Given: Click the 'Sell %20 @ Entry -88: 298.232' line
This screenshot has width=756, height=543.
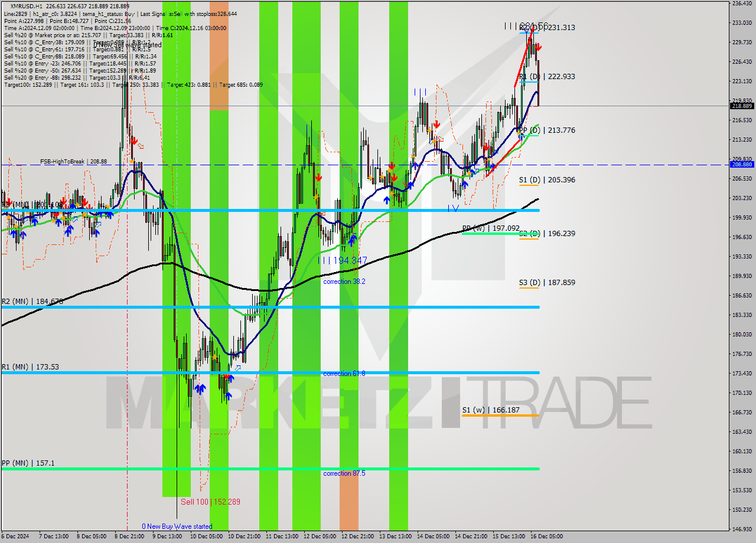Looking at the screenshot, I should click(77, 77).
